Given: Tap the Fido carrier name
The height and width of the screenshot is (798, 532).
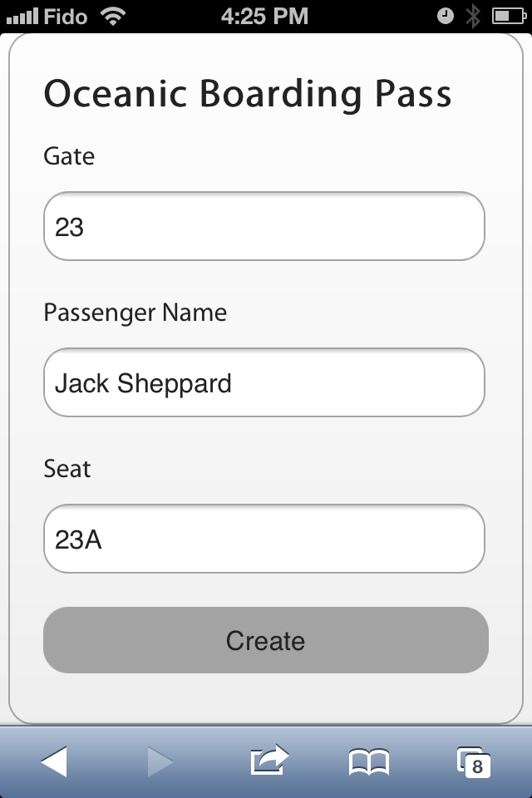Looking at the screenshot, I should (x=66, y=16).
